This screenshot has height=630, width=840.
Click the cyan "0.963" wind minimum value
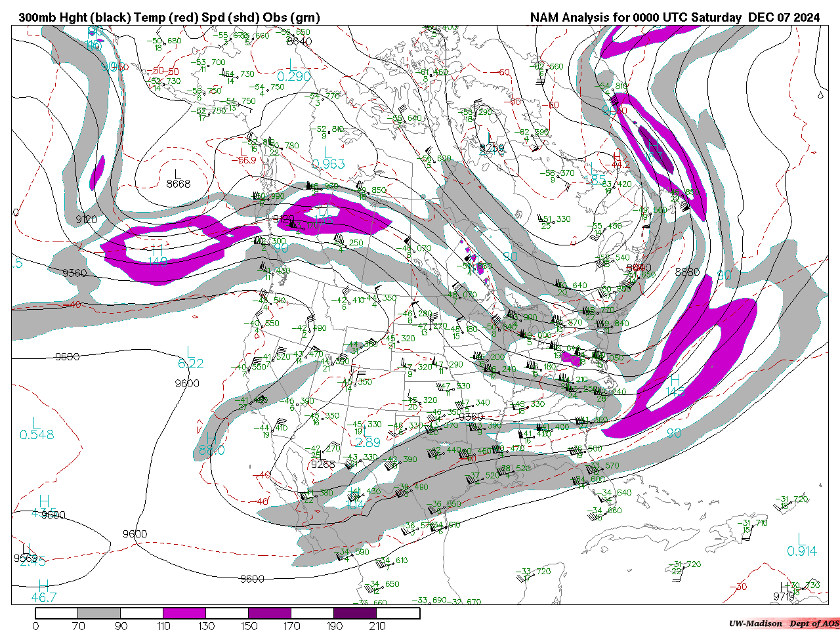(x=328, y=164)
